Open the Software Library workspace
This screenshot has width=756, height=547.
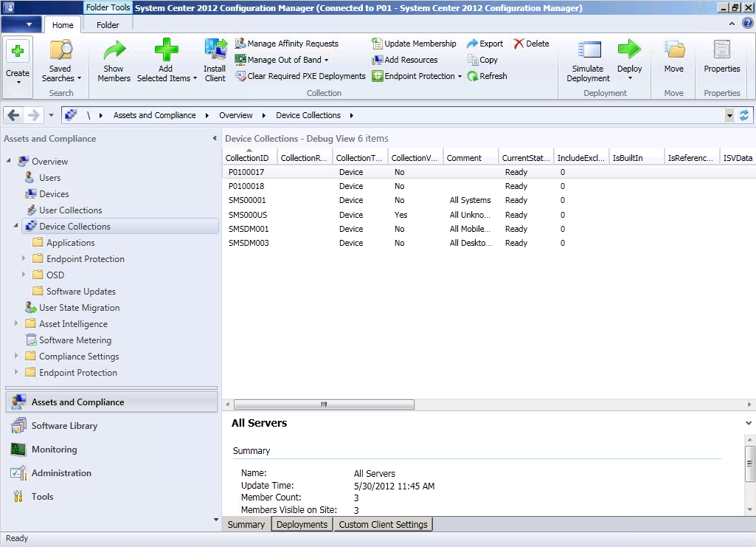click(x=64, y=425)
